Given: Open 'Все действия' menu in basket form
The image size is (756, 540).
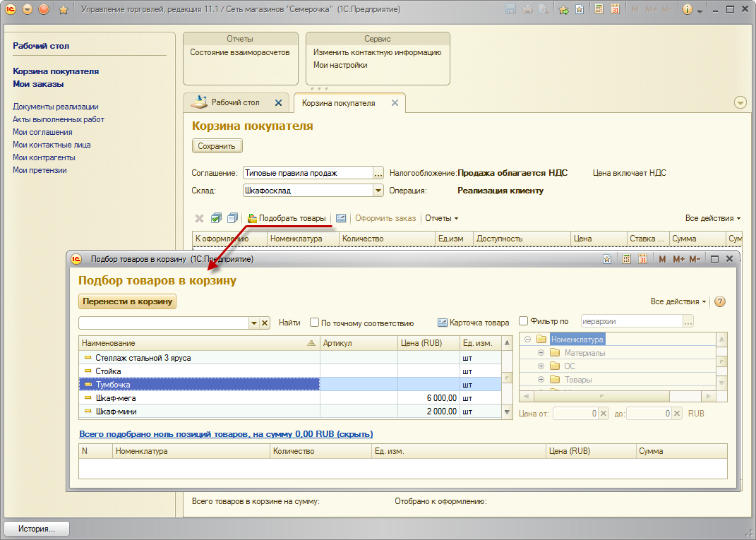Looking at the screenshot, I should [713, 218].
